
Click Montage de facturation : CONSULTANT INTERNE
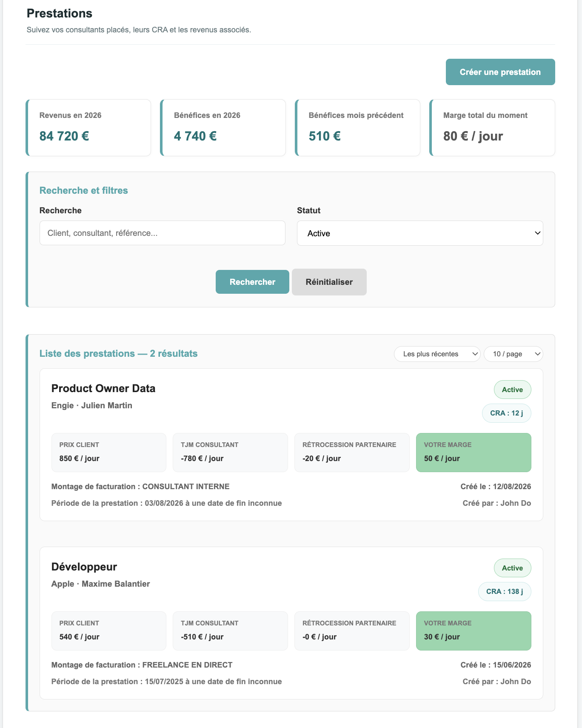[140, 487]
